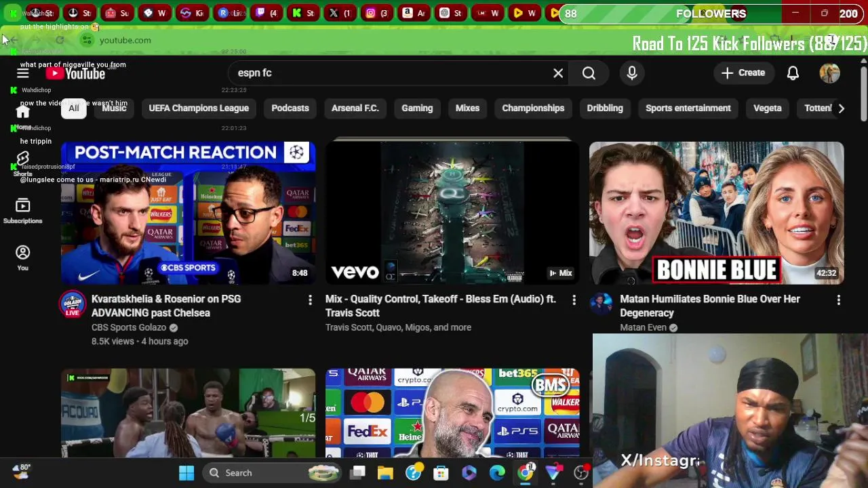The height and width of the screenshot is (488, 868).
Task: Open the options menu for the Quality Control mix
Action: tap(574, 300)
